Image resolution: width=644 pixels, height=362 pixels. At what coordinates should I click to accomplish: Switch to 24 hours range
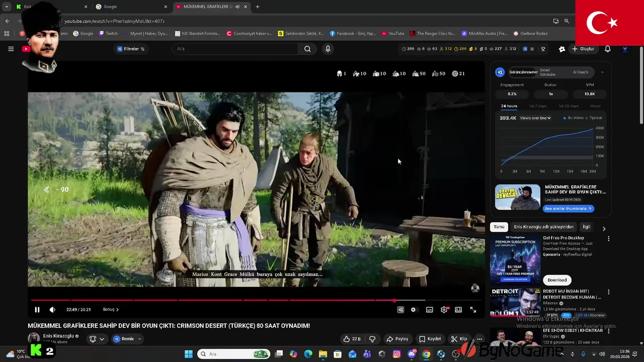click(509, 106)
